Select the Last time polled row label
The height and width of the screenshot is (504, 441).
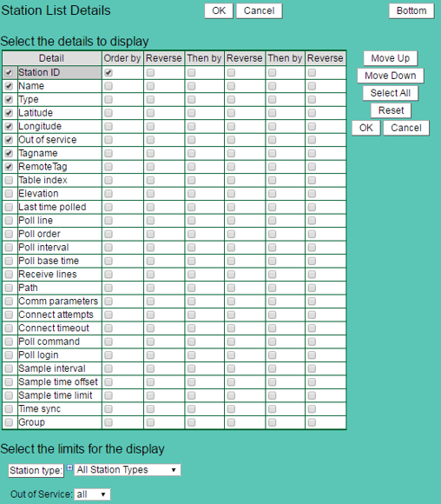[52, 207]
